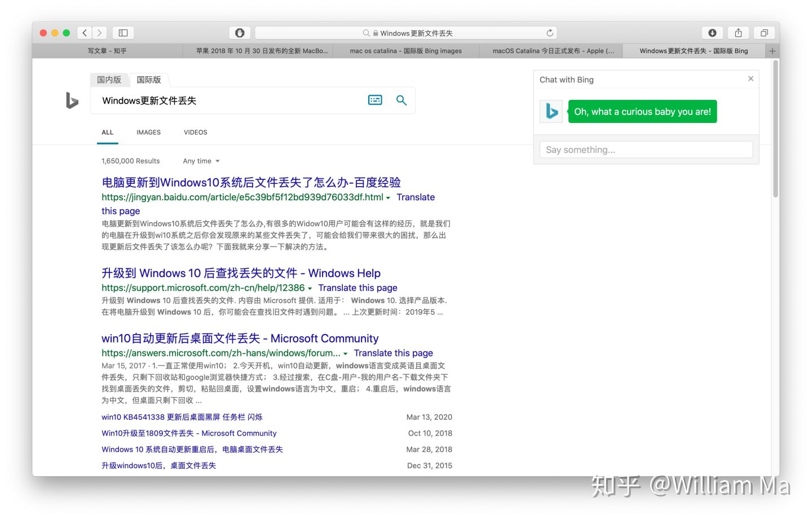Open the 'win10自动更新后桌面文件丢失' result link
The width and height of the screenshot is (812, 519).
click(239, 338)
